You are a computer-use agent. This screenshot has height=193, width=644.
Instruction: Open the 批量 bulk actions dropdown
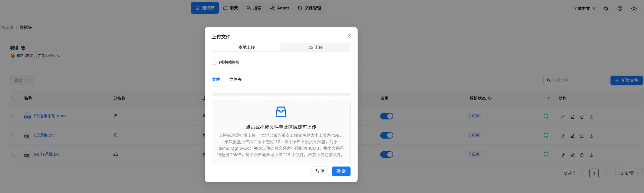click(22, 80)
